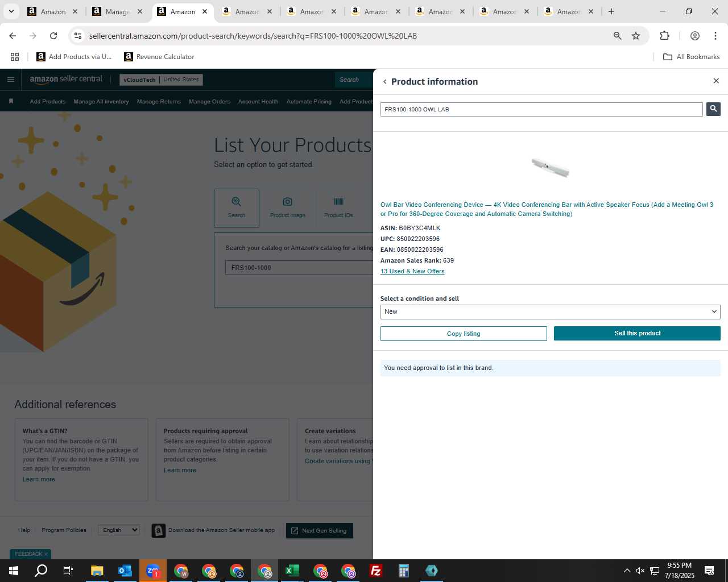This screenshot has height=582, width=728.
Task: Open the Create variations using link
Action: [338, 461]
